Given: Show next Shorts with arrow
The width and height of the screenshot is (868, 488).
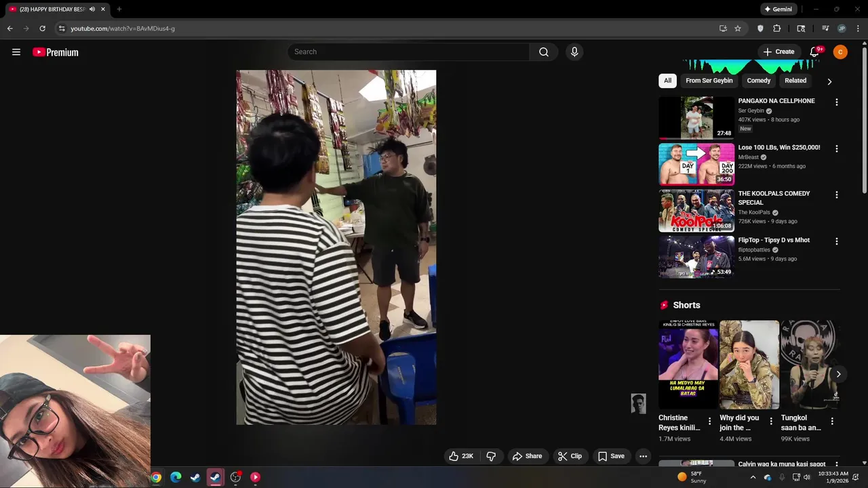Looking at the screenshot, I should (838, 374).
